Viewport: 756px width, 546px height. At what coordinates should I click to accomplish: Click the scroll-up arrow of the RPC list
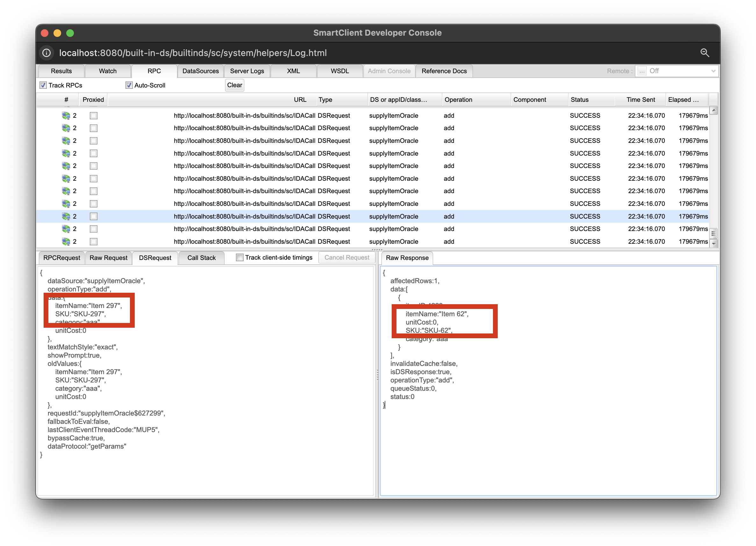point(714,110)
